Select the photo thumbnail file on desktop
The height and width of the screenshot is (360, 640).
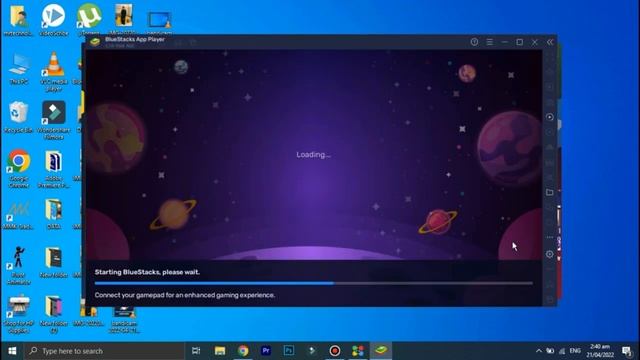pyautogui.click(x=124, y=19)
